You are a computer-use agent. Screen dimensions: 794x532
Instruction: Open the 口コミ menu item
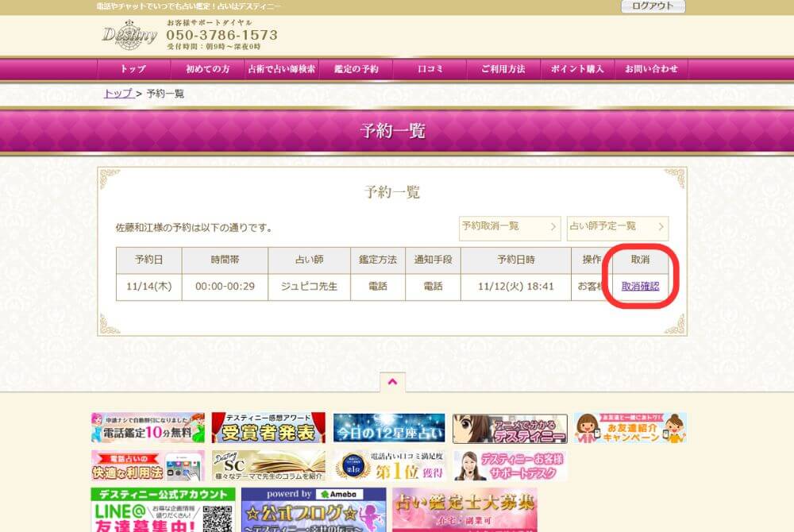click(x=430, y=69)
